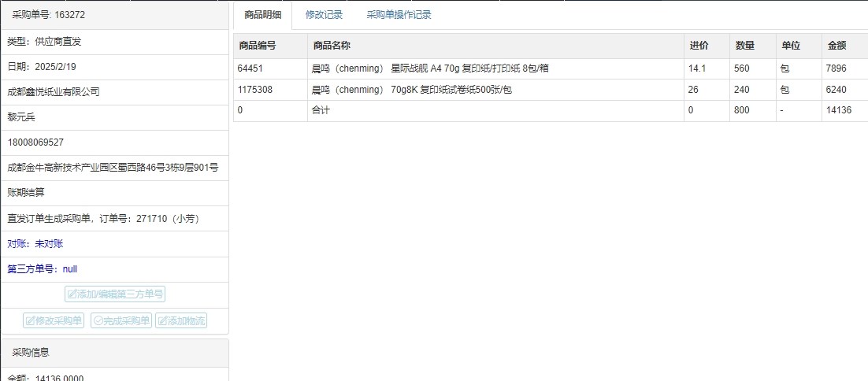Click the 完成采购单 button
868x381 pixels.
point(121,320)
